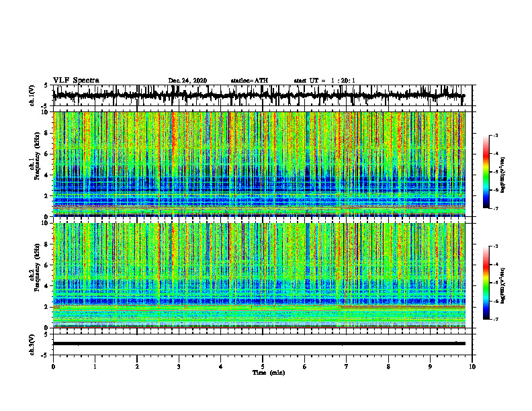Click the ch.1 voltage waveform plot
Image resolution: width=532 pixels, height=411 pixels.
tap(259, 95)
